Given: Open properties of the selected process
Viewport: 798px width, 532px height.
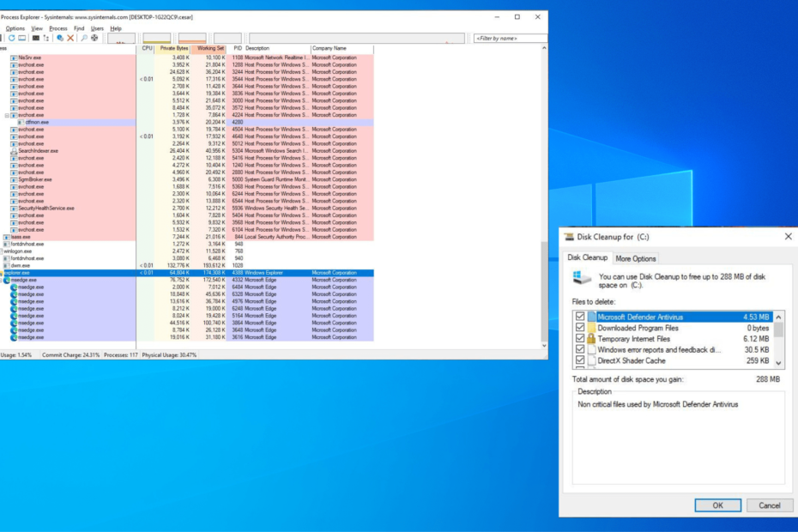Looking at the screenshot, I should 59,37.
